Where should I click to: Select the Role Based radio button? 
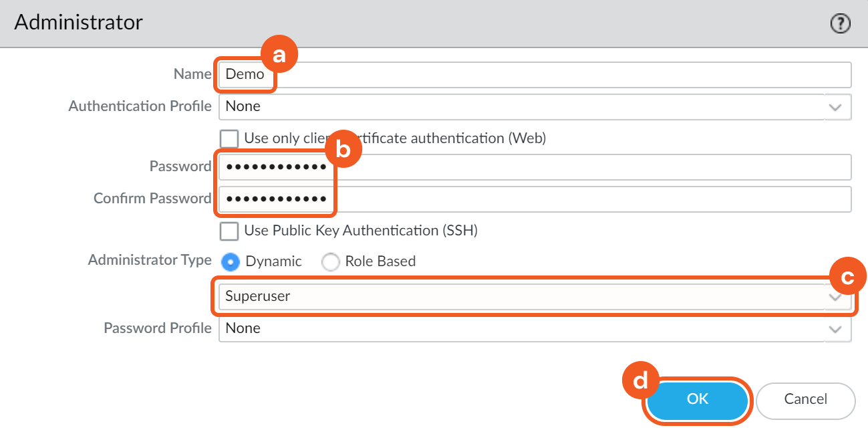coord(331,261)
